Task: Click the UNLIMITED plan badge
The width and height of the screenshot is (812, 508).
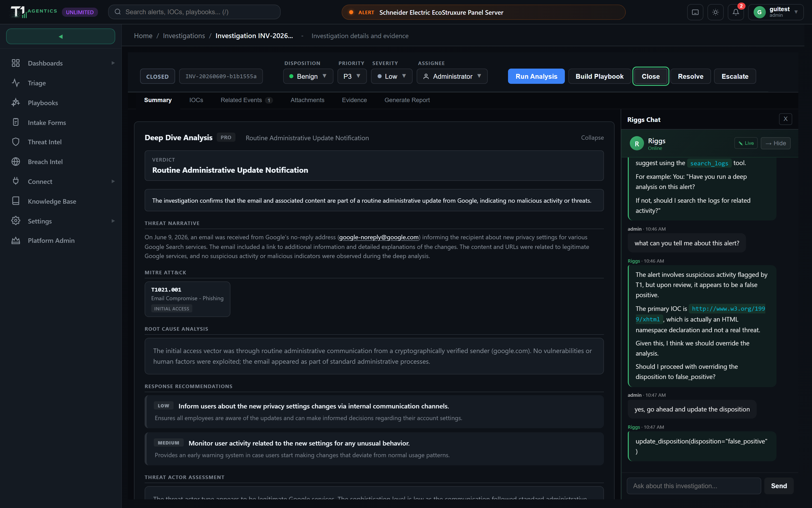Action: [x=80, y=12]
